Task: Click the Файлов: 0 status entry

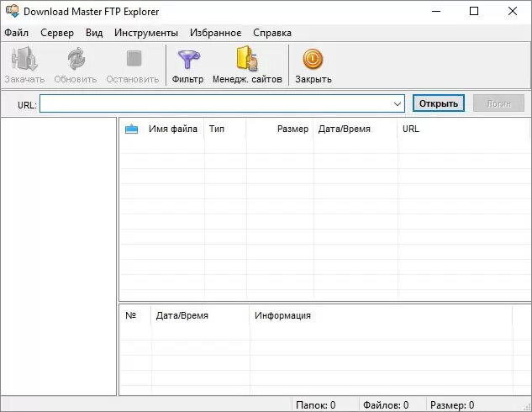Action: point(386,405)
